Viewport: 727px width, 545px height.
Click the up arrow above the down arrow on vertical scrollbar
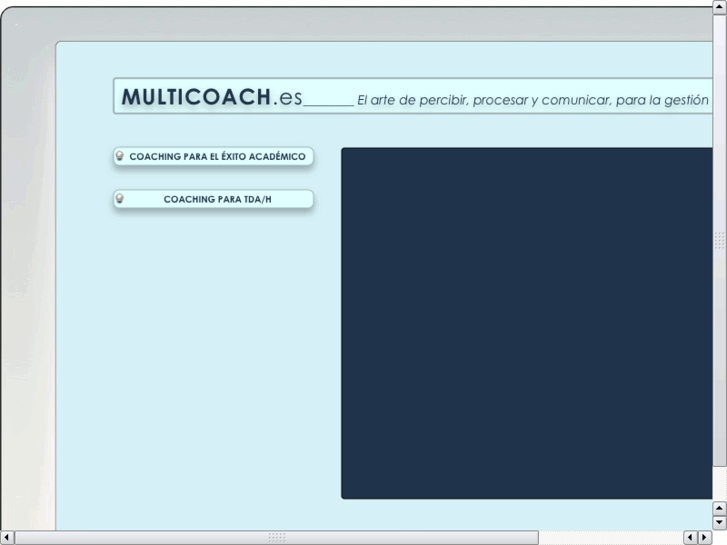tap(720, 508)
